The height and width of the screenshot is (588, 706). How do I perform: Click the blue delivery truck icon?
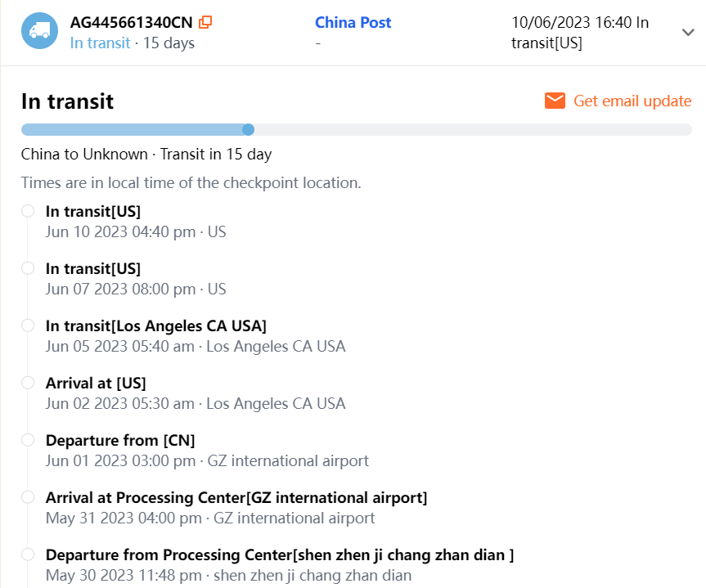[39, 31]
